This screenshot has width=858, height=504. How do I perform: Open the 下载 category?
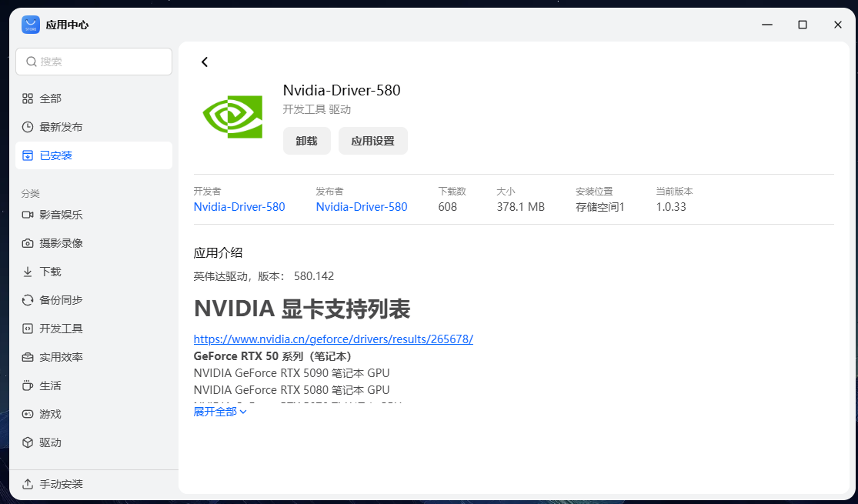(x=94, y=272)
